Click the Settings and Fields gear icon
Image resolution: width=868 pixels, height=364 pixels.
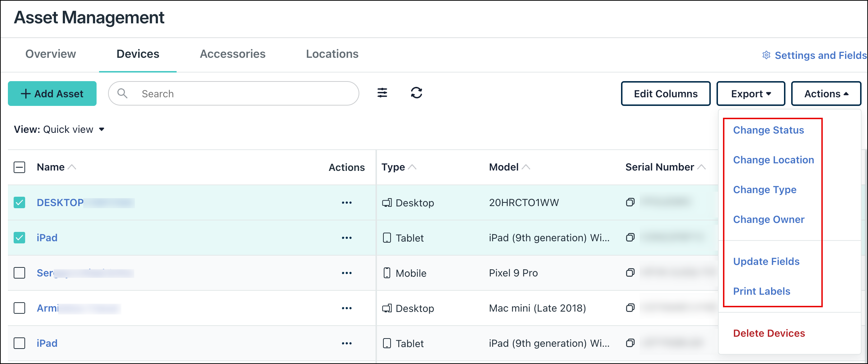pos(766,55)
